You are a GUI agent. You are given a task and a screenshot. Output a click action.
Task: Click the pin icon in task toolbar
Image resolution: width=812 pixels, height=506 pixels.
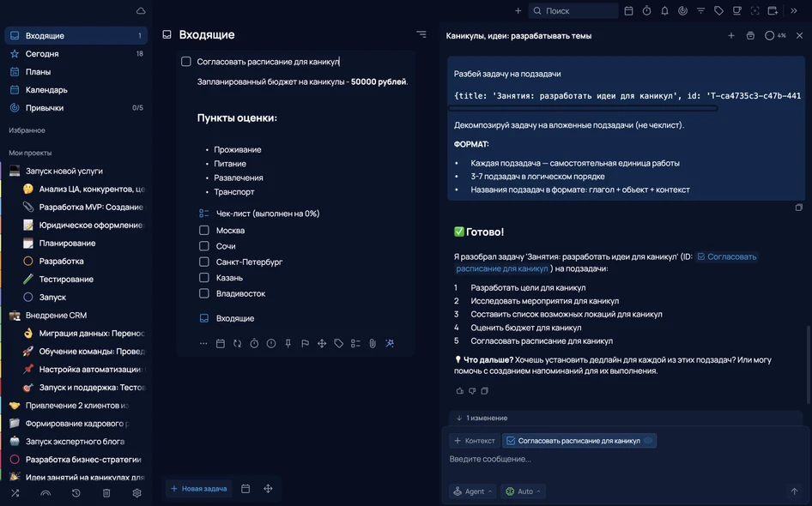[x=288, y=344]
